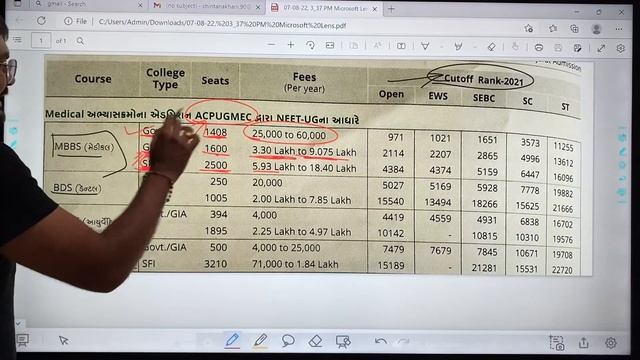Close the (no subject) Gmail tab
Viewport: 640px width, 360px height.
click(x=258, y=7)
